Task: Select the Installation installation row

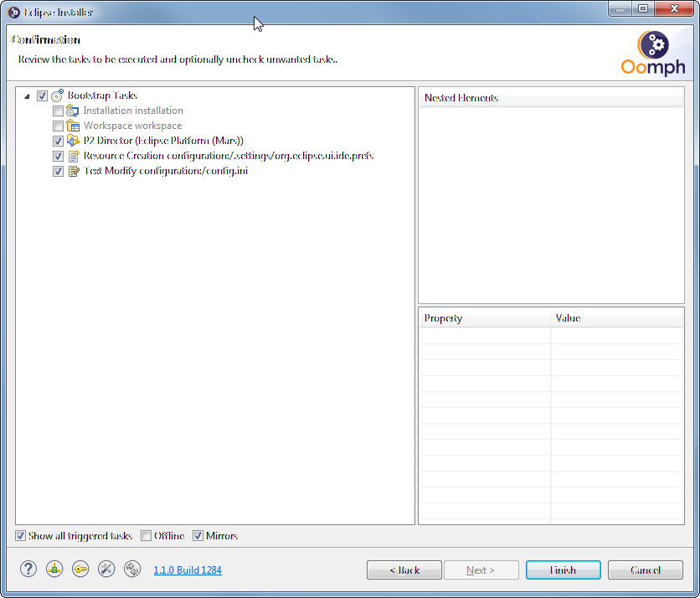Action: (x=133, y=111)
